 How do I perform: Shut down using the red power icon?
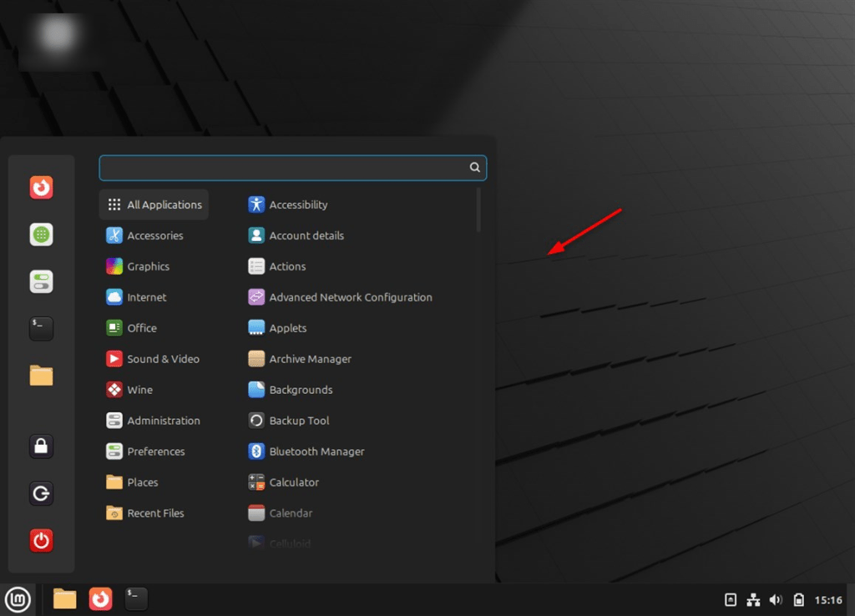[41, 540]
